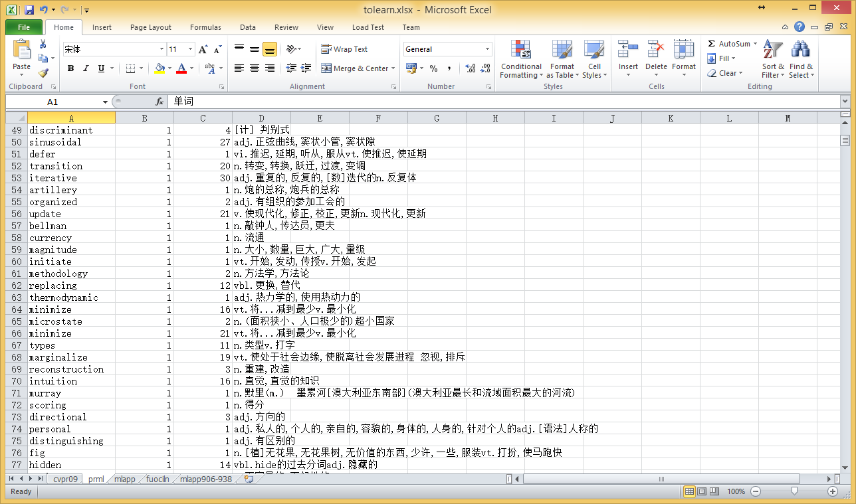Click the Merge & Center button
This screenshot has width=856, height=504.
[355, 68]
